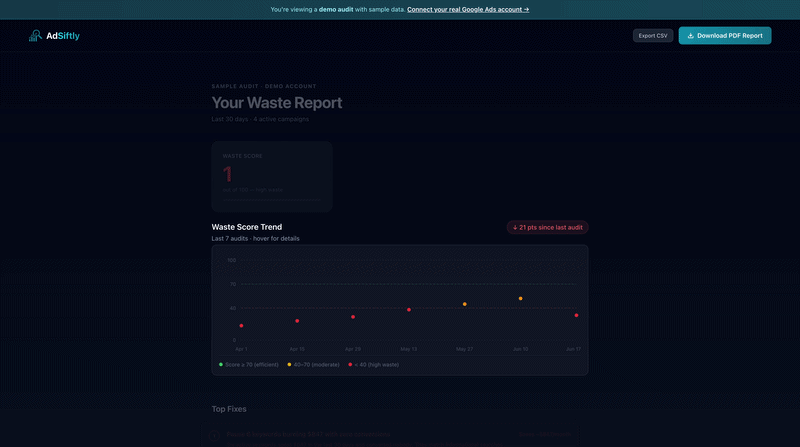Click the 40 y-axis label on chart
This screenshot has width=800, height=447.
tap(233, 308)
